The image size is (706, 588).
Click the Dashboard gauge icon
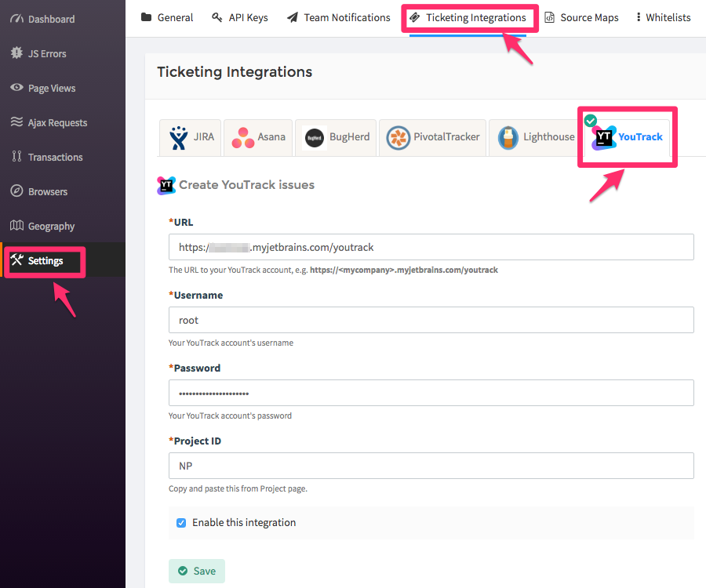coord(16,19)
